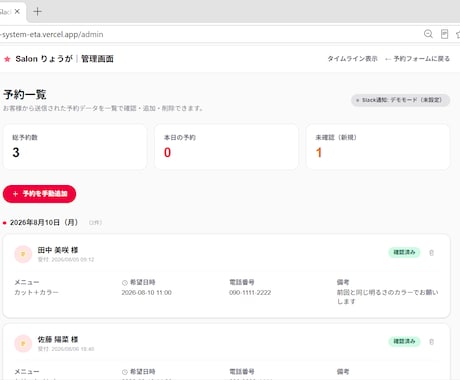Click avatar icon of 田中 美咲
This screenshot has width=460, height=380.
point(23,254)
